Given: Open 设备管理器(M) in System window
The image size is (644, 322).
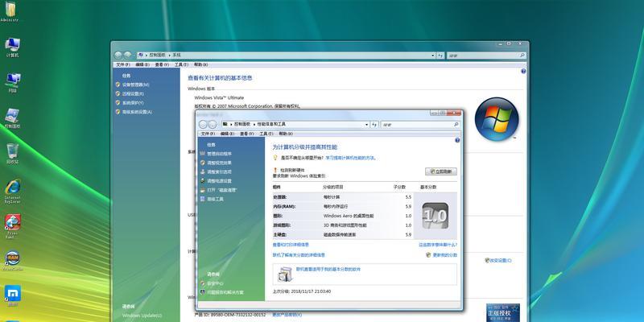Looking at the screenshot, I should coord(135,85).
